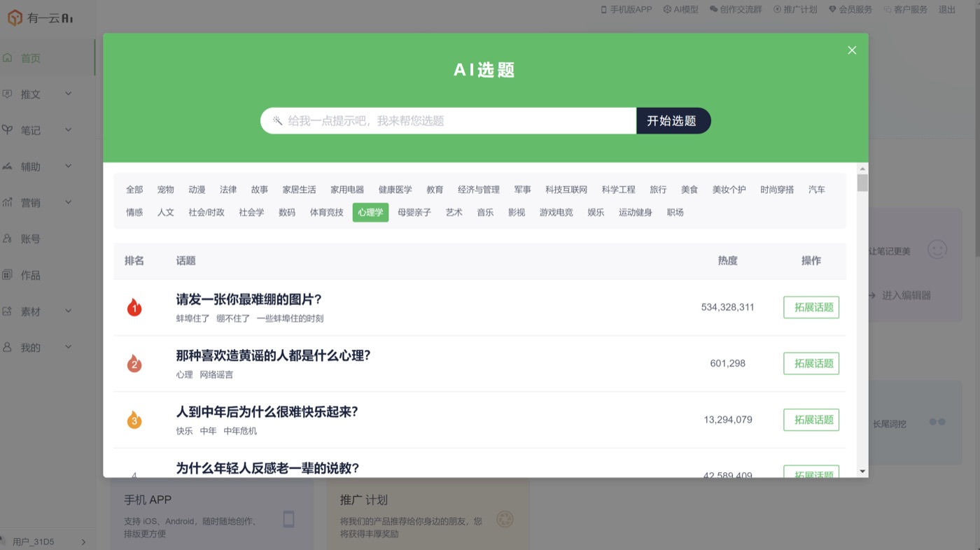This screenshot has height=550, width=980.
Task: Select the 情感 category tab
Action: pos(134,212)
